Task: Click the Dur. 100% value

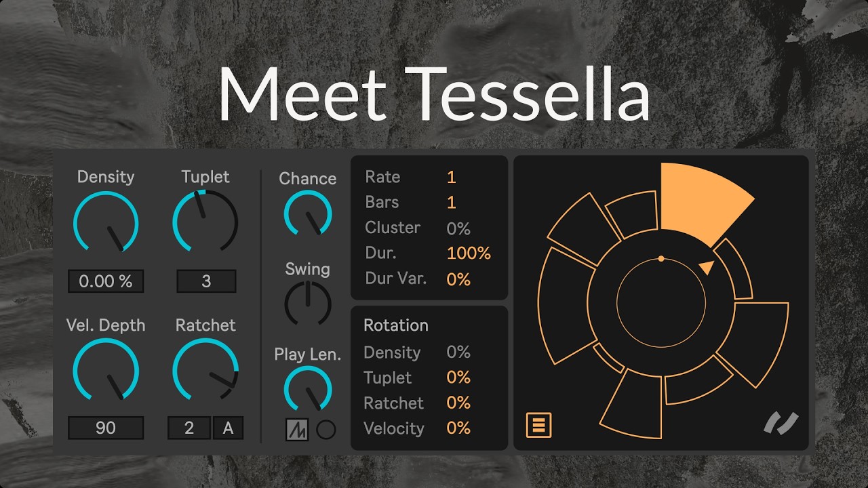Action: click(x=469, y=253)
